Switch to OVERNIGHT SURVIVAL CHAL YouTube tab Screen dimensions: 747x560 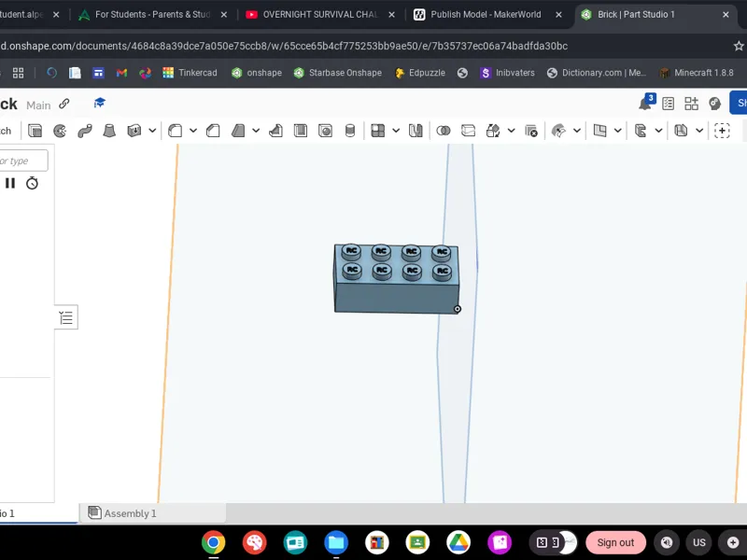tap(320, 14)
